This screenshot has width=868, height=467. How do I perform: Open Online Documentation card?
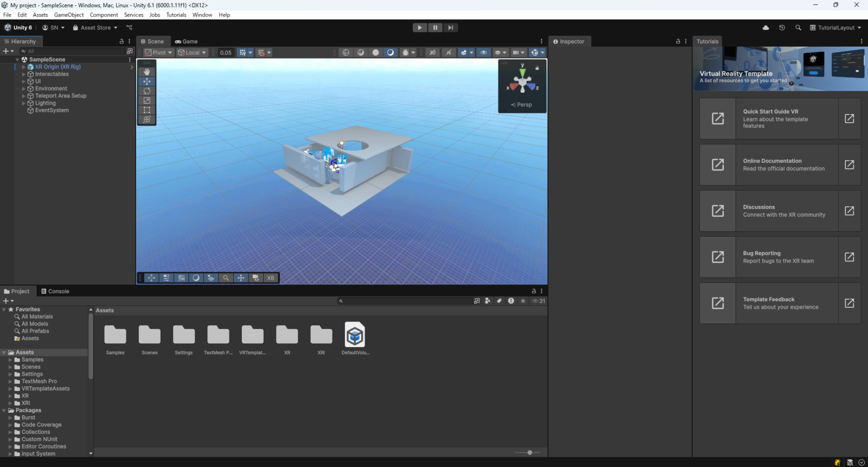(x=780, y=165)
